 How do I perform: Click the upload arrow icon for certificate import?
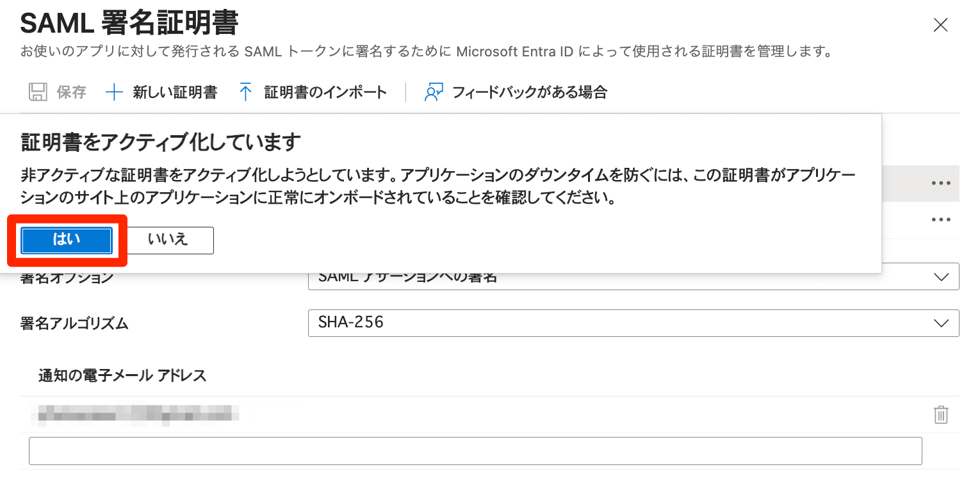pyautogui.click(x=245, y=92)
